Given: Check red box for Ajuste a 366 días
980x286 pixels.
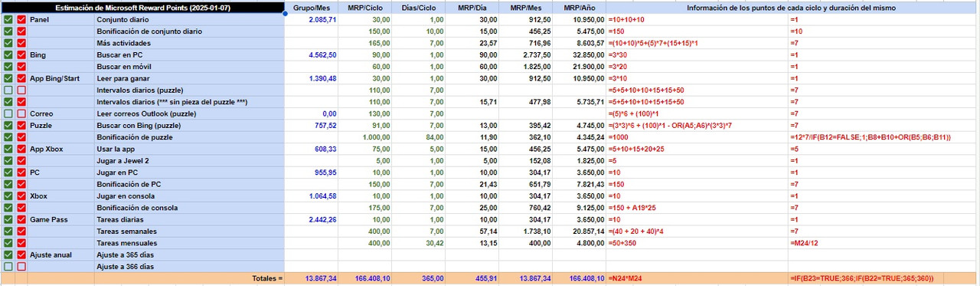Looking at the screenshot, I should [21, 266].
